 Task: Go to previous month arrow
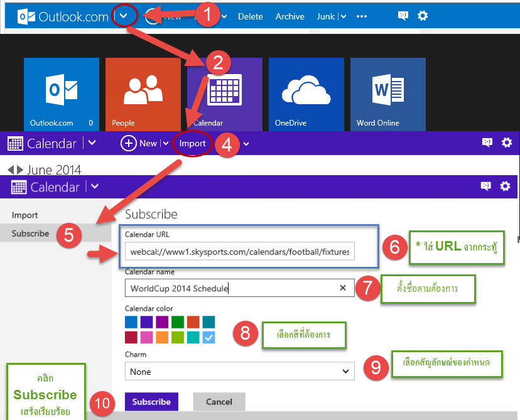[11, 170]
